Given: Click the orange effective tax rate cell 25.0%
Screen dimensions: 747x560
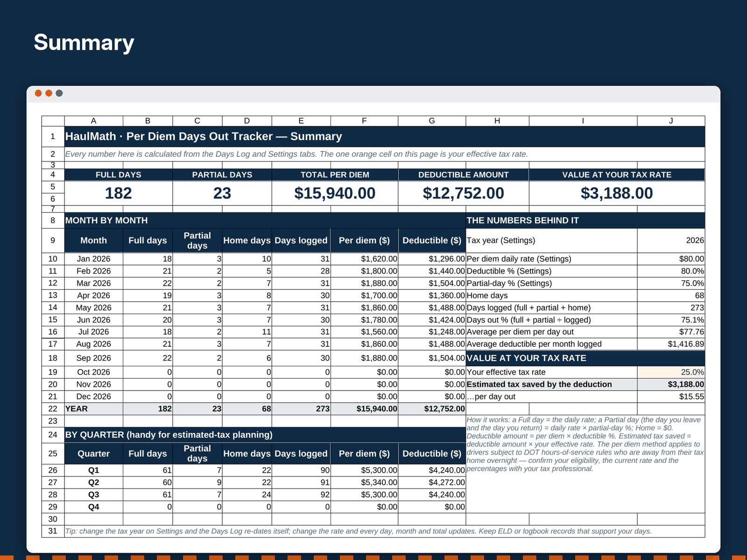Looking at the screenshot, I should 671,372.
